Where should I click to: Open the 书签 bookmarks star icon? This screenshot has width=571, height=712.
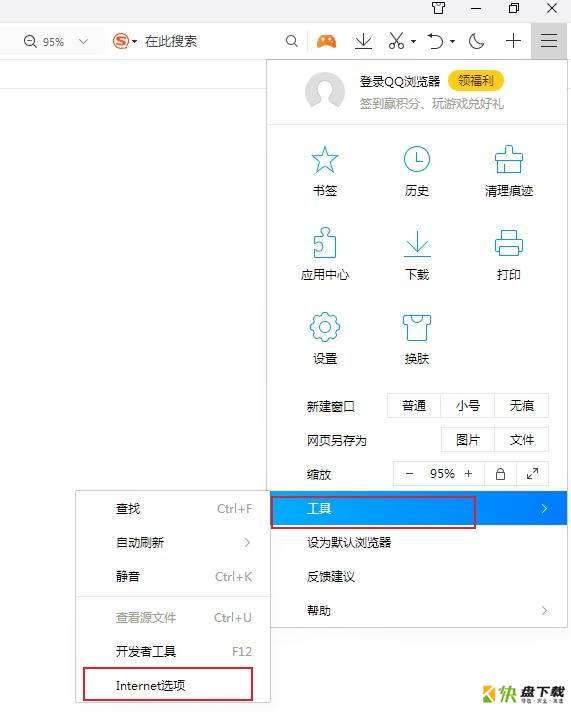click(x=325, y=160)
